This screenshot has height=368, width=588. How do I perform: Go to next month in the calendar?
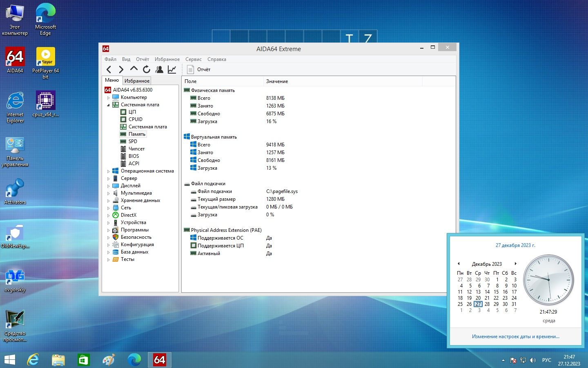pyautogui.click(x=516, y=264)
